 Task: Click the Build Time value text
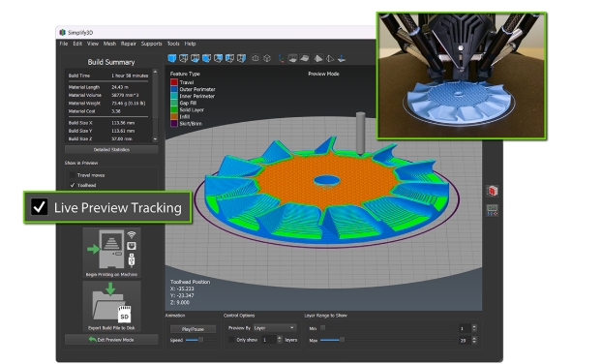pyautogui.click(x=130, y=76)
